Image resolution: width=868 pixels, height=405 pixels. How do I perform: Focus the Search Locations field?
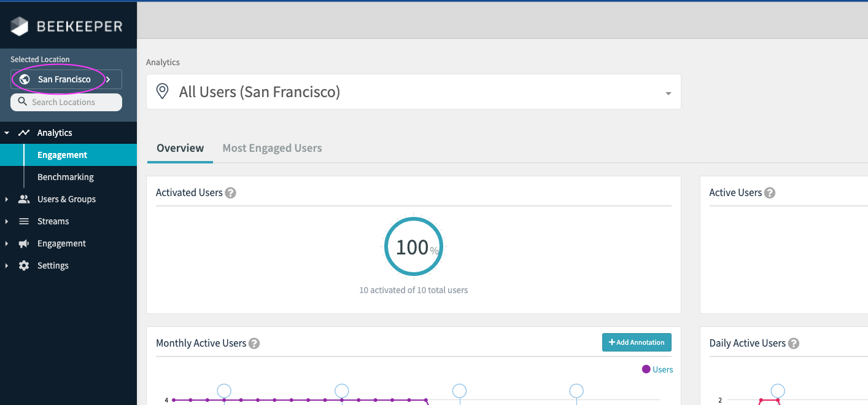[66, 102]
